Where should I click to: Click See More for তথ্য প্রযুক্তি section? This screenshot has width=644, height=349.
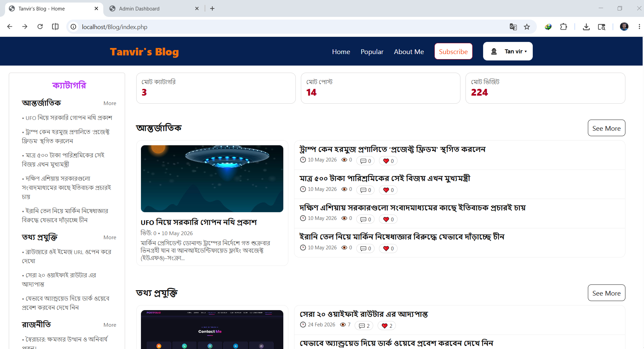[x=606, y=293]
